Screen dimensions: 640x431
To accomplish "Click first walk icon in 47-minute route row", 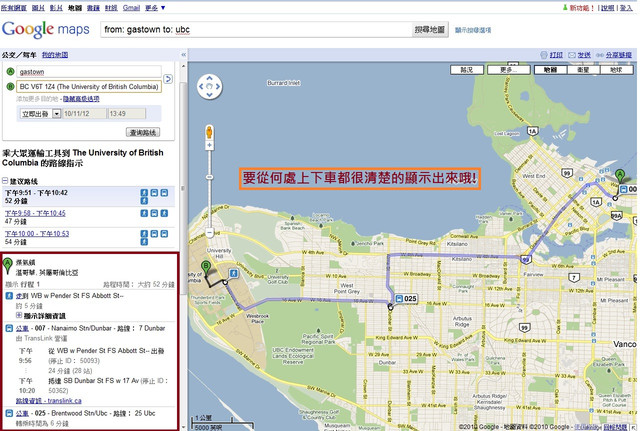I will 144,213.
